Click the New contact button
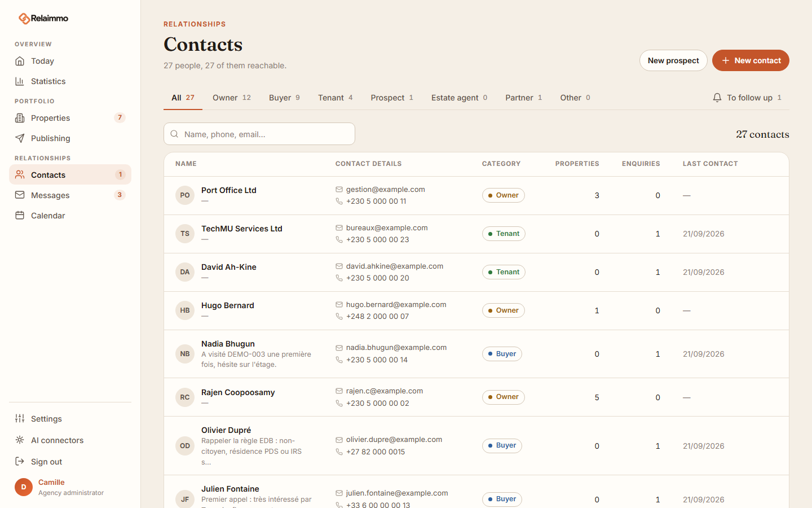 tap(751, 60)
